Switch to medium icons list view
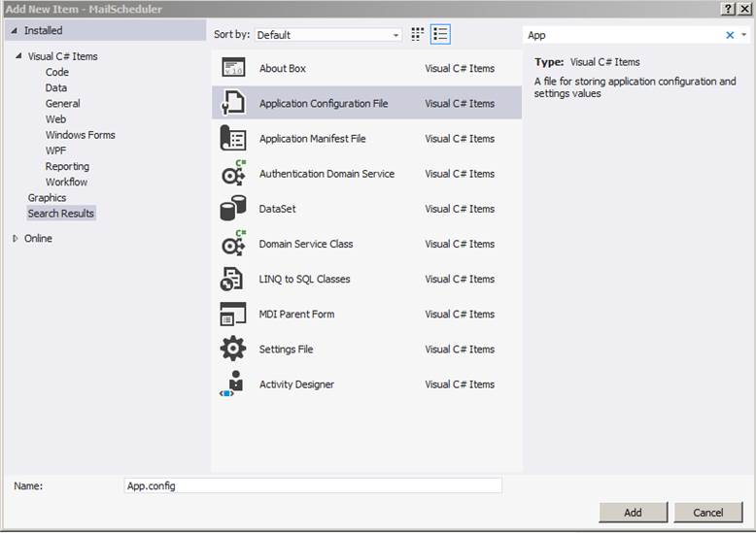The width and height of the screenshot is (756, 533). tap(440, 34)
